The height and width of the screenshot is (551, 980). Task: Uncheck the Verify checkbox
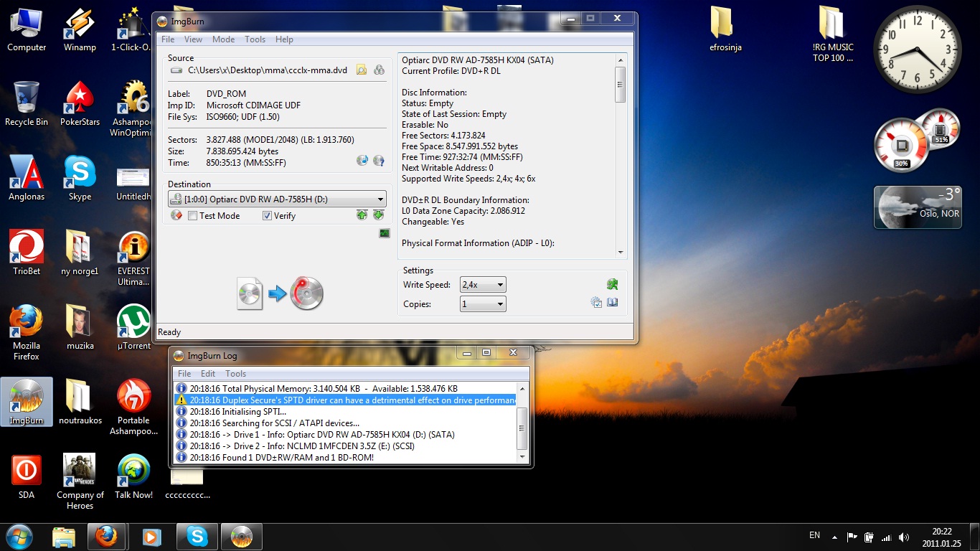267,216
